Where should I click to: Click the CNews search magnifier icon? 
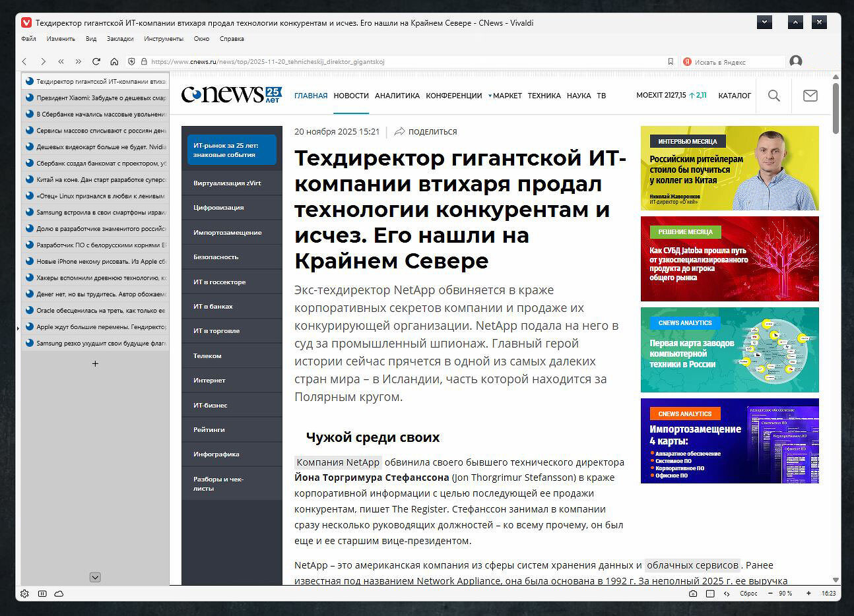774,96
